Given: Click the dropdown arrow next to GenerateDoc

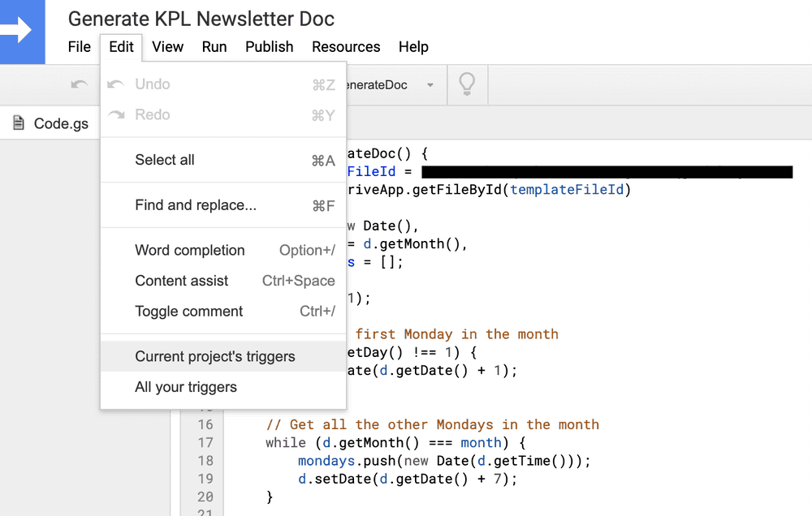Looking at the screenshot, I should (x=431, y=84).
